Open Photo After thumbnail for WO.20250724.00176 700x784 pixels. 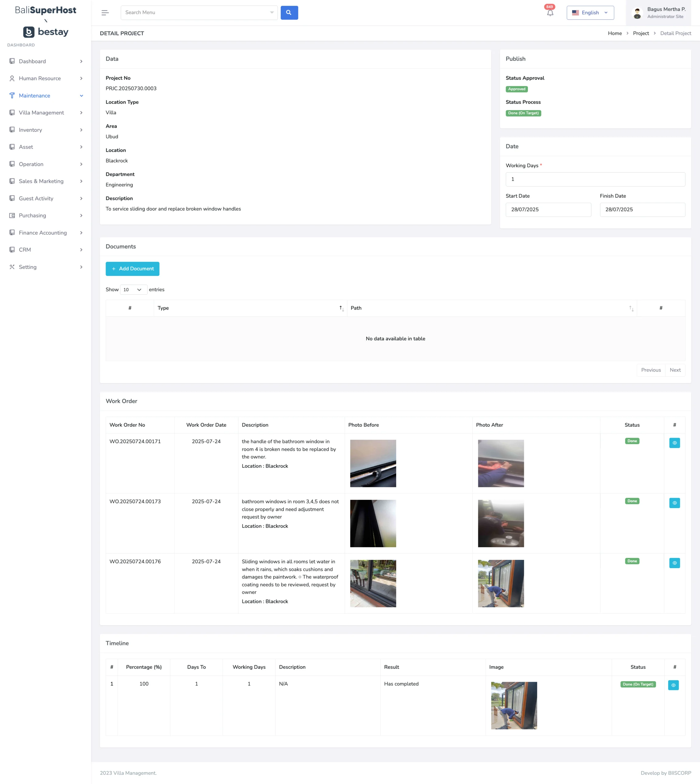tap(501, 583)
